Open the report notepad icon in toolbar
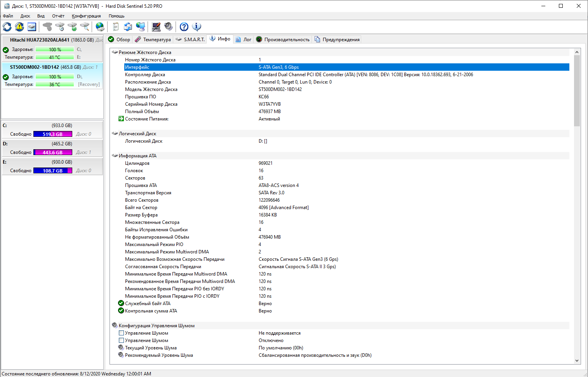Viewport: 588px width, 377px height. coord(115,27)
